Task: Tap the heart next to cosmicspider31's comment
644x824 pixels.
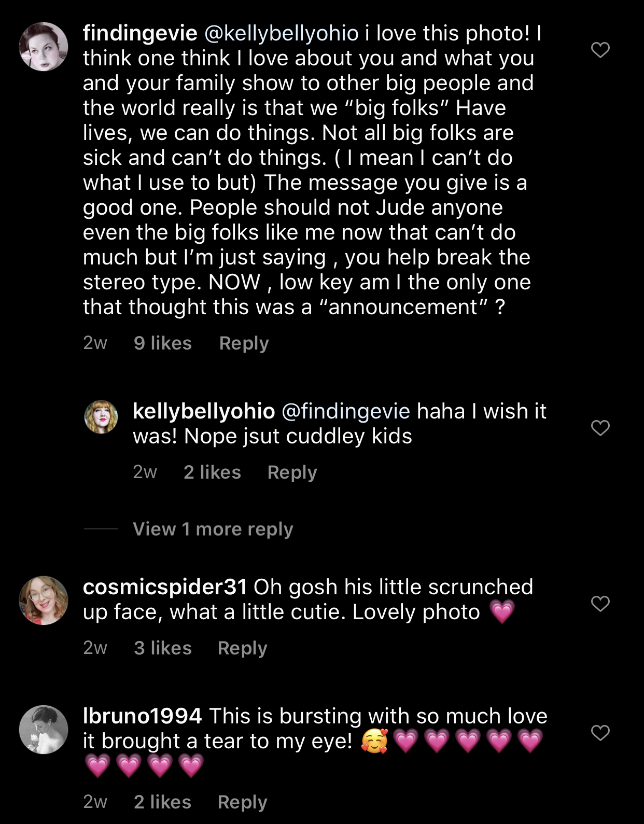Action: [x=600, y=604]
